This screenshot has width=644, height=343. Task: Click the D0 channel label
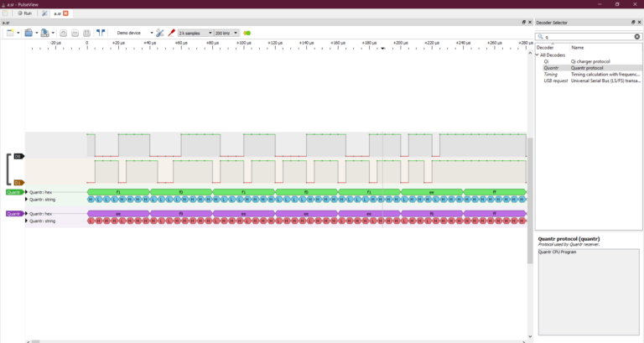[18, 157]
